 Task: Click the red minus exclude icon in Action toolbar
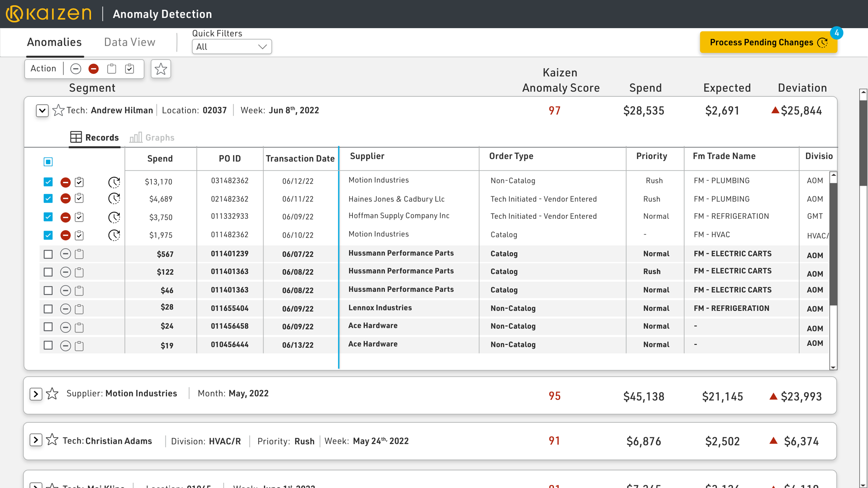point(93,69)
